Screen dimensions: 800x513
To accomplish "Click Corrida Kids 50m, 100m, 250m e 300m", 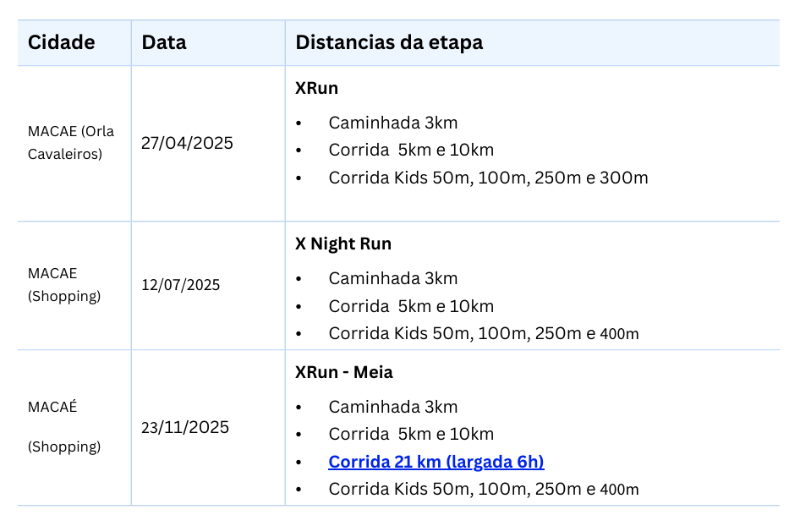I will click(488, 178).
